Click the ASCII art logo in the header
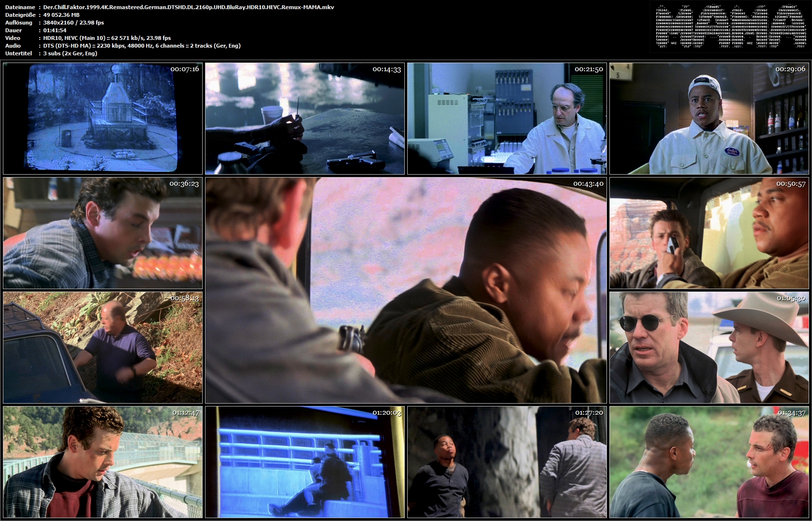The height and width of the screenshot is (521, 812). (731, 27)
